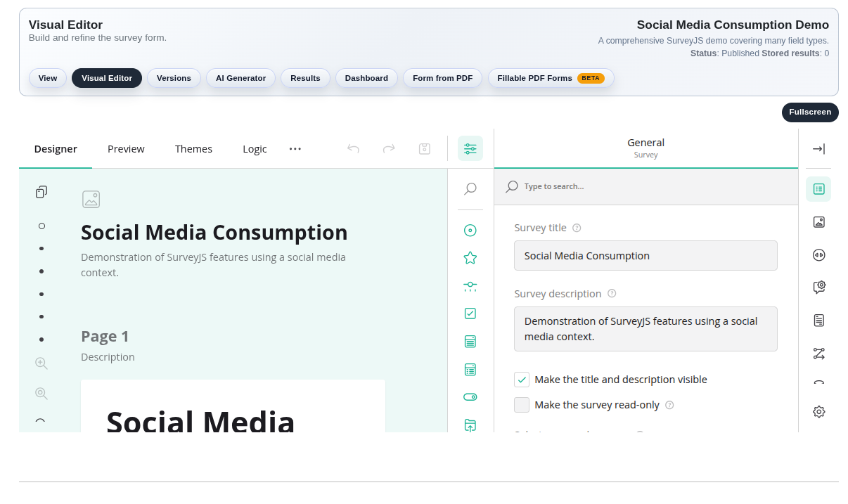Image resolution: width=848 pixels, height=504 pixels.
Task: Enable 'Make the survey read-only'
Action: click(522, 404)
